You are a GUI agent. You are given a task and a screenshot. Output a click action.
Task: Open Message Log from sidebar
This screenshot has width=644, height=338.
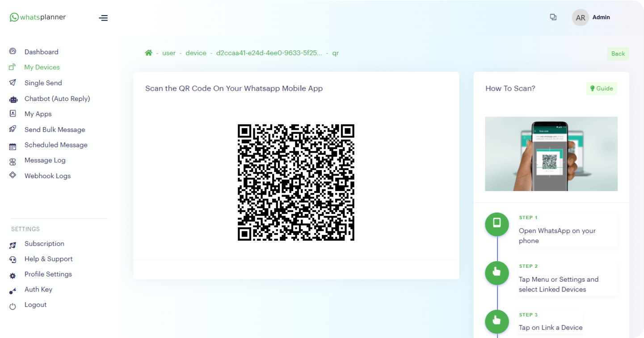(45, 160)
